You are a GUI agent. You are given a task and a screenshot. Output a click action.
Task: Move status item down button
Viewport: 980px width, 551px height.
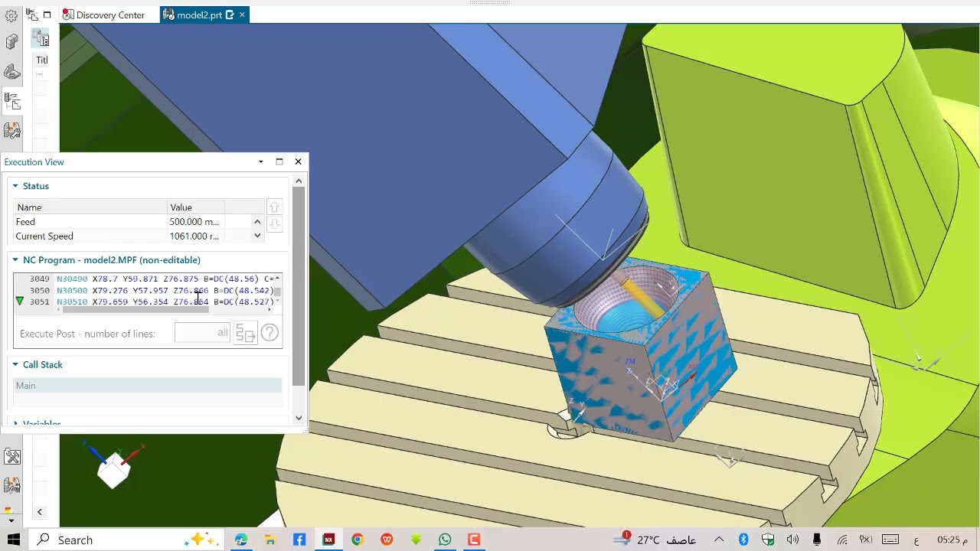(274, 223)
